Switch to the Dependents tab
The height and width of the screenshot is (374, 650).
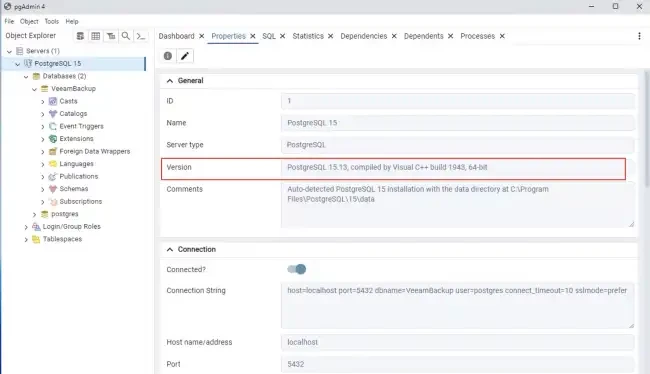[x=424, y=36]
